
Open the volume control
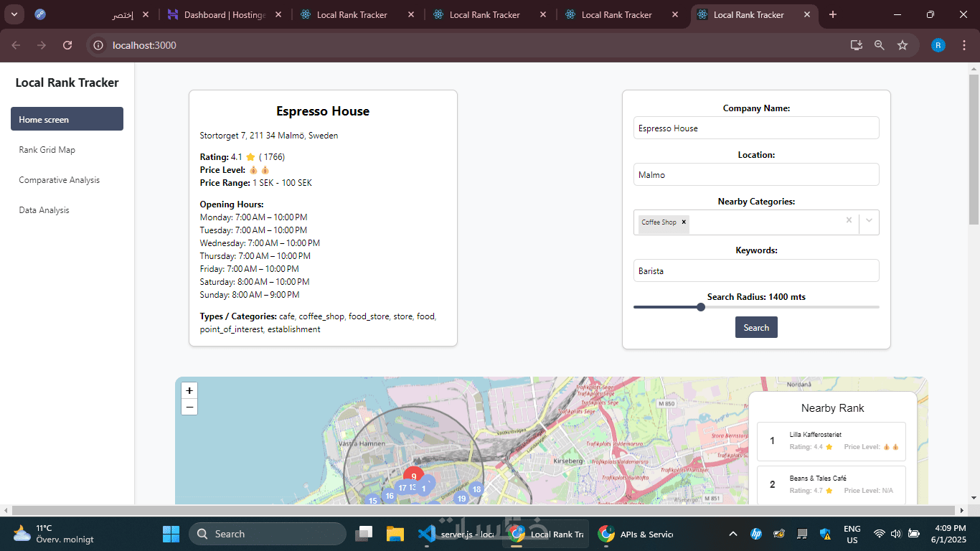pos(896,534)
